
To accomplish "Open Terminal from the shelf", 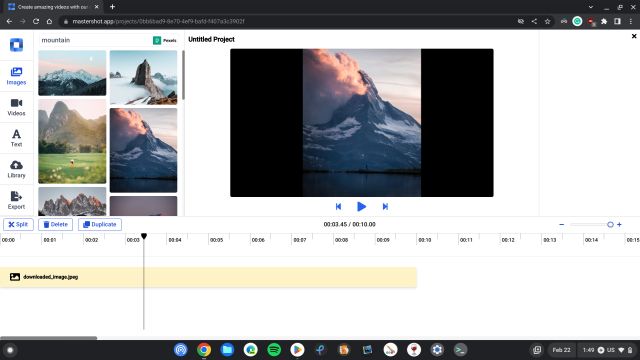I will (x=460, y=350).
